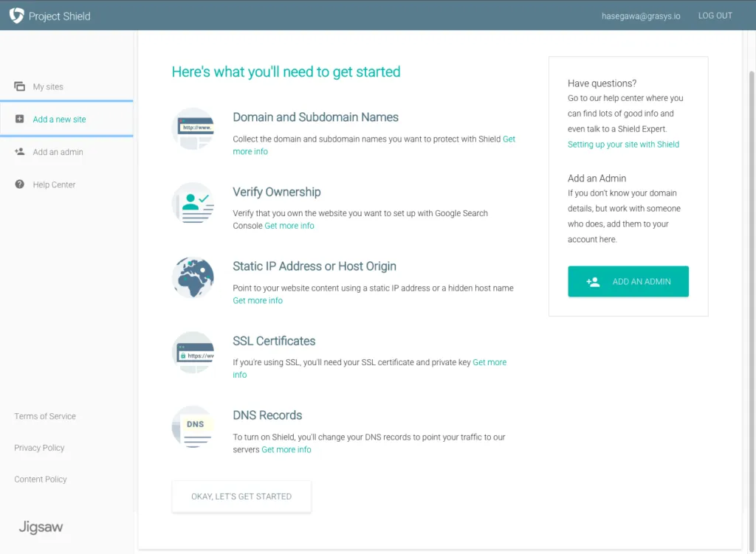This screenshot has height=554, width=756.
Task: Click the SSL Certificates https illustration
Action: [193, 352]
